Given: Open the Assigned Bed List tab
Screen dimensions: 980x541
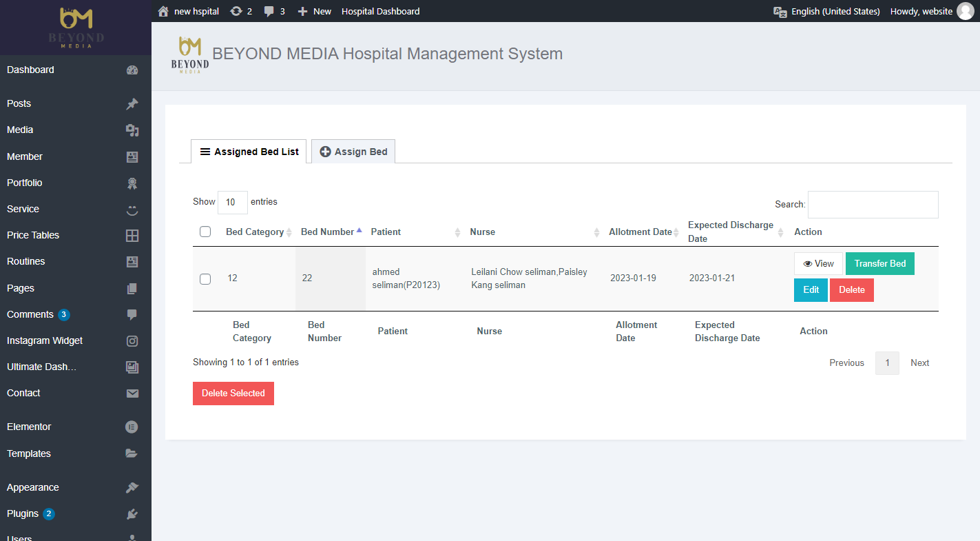Looking at the screenshot, I should pos(249,152).
